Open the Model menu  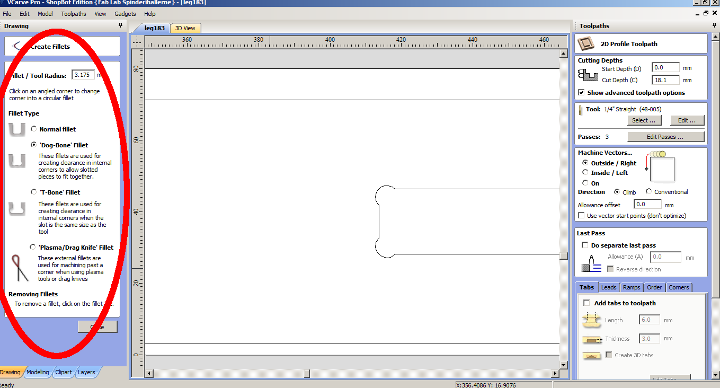point(45,14)
